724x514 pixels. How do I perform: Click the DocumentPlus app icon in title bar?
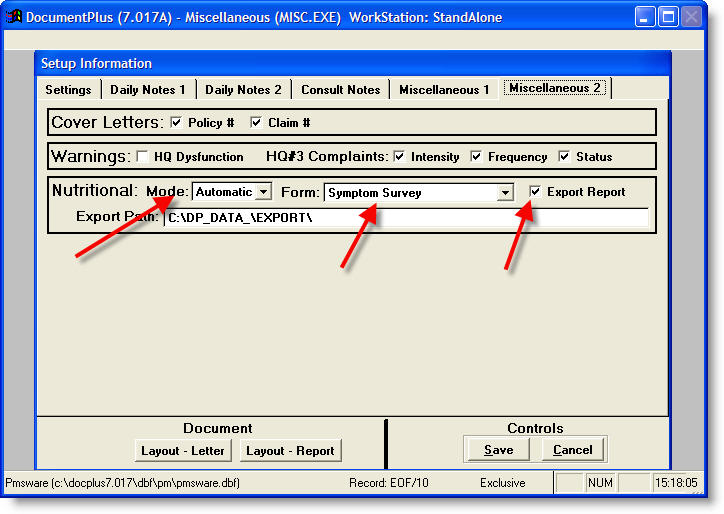(14, 17)
